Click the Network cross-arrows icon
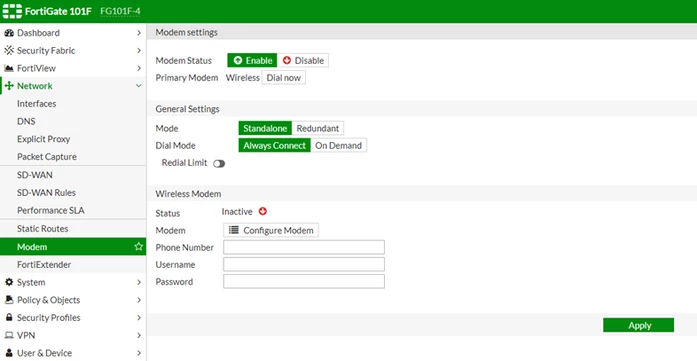 click(9, 86)
